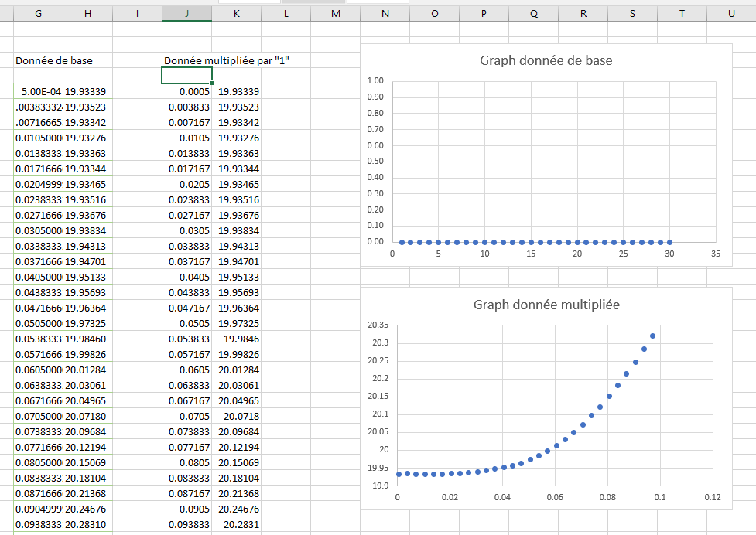
Task: Select the cell showing 5.00E-04
Action: pyautogui.click(x=38, y=91)
